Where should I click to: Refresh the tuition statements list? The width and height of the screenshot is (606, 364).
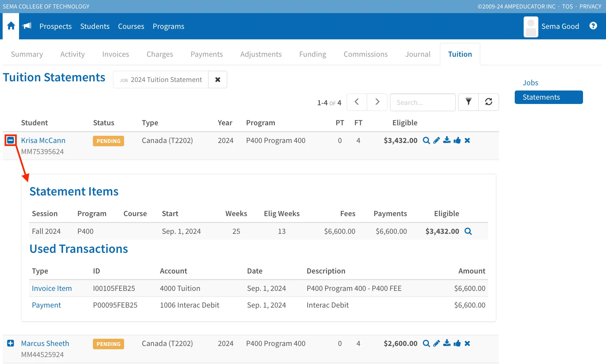tap(489, 102)
